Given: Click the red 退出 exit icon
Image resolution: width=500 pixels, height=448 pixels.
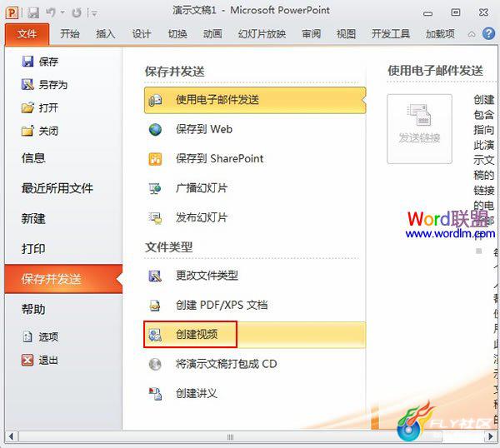Looking at the screenshot, I should pyautogui.click(x=27, y=361).
